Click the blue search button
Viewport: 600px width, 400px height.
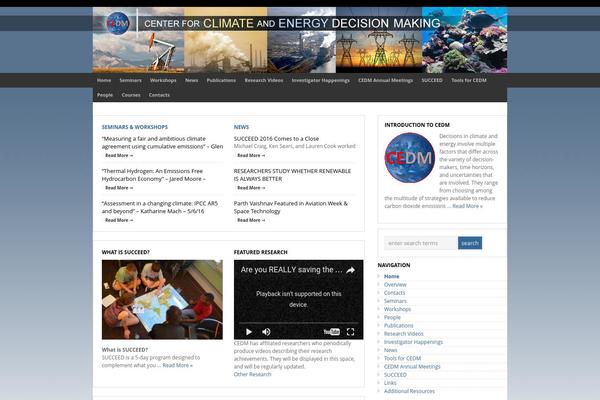click(x=470, y=243)
